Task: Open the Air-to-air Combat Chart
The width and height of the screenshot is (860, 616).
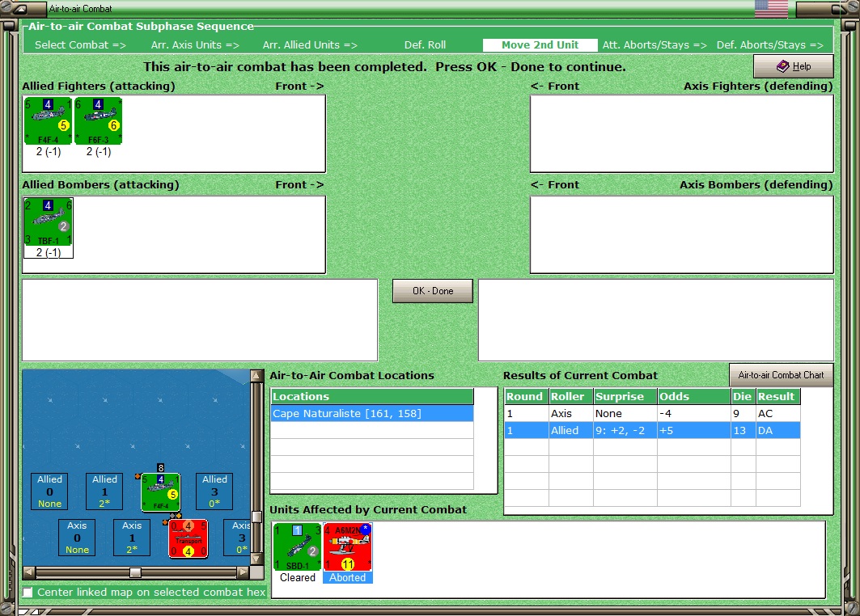Action: pyautogui.click(x=781, y=375)
